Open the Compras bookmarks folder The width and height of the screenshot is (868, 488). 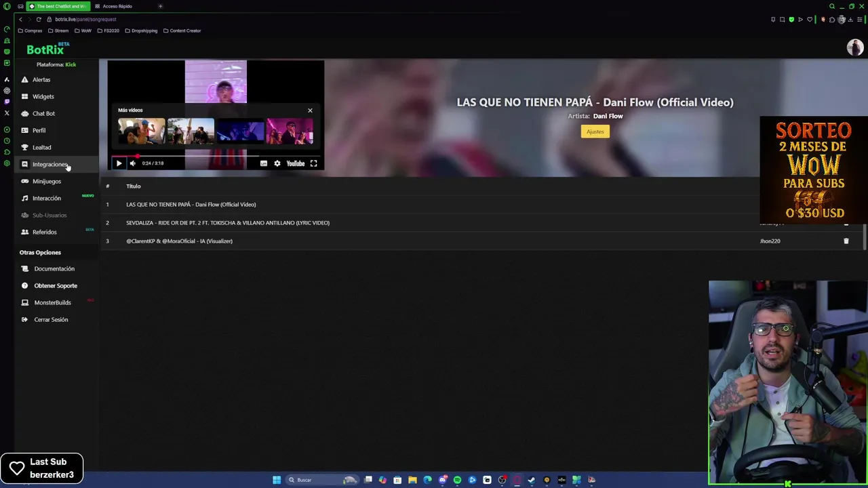tap(30, 30)
